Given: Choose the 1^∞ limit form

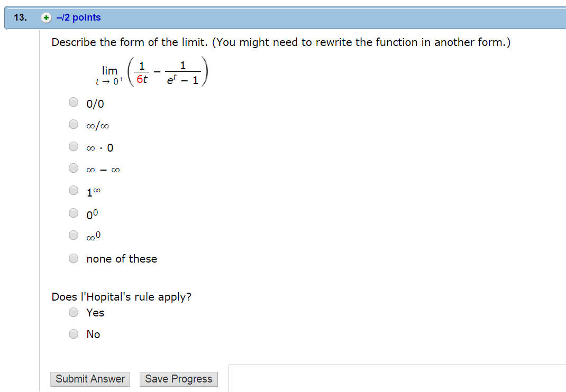Looking at the screenshot, I should pyautogui.click(x=74, y=191).
